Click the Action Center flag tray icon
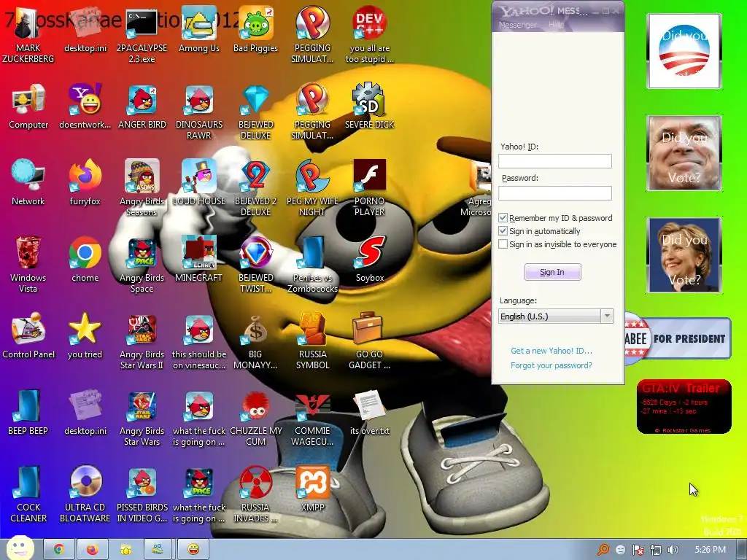The image size is (747, 560). 638,550
